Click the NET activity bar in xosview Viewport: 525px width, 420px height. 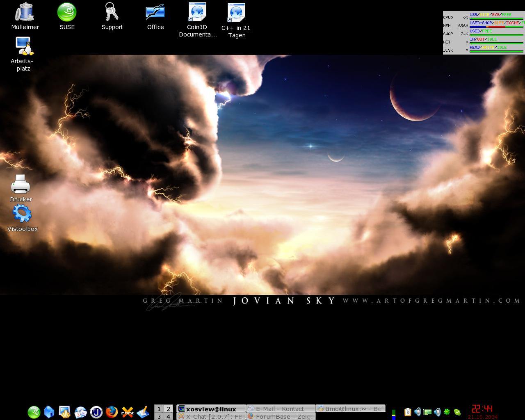point(496,43)
